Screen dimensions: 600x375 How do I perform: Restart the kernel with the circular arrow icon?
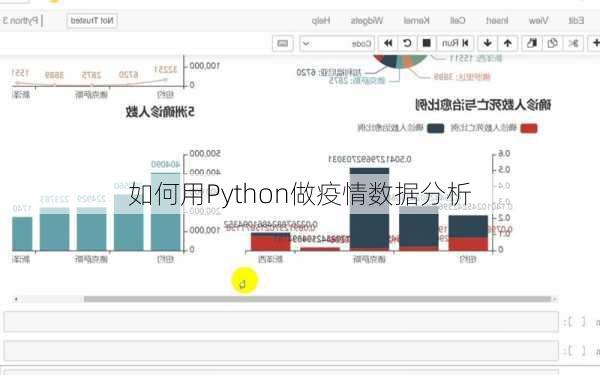[x=408, y=43]
